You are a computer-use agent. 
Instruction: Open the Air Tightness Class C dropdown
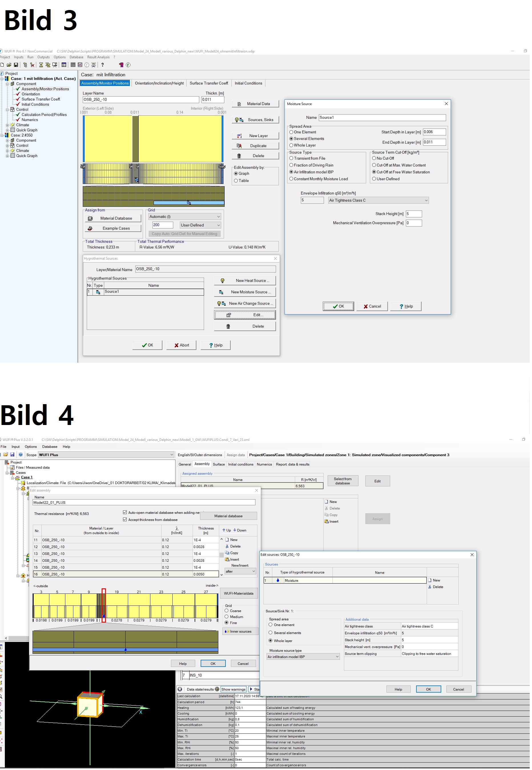[x=379, y=201]
